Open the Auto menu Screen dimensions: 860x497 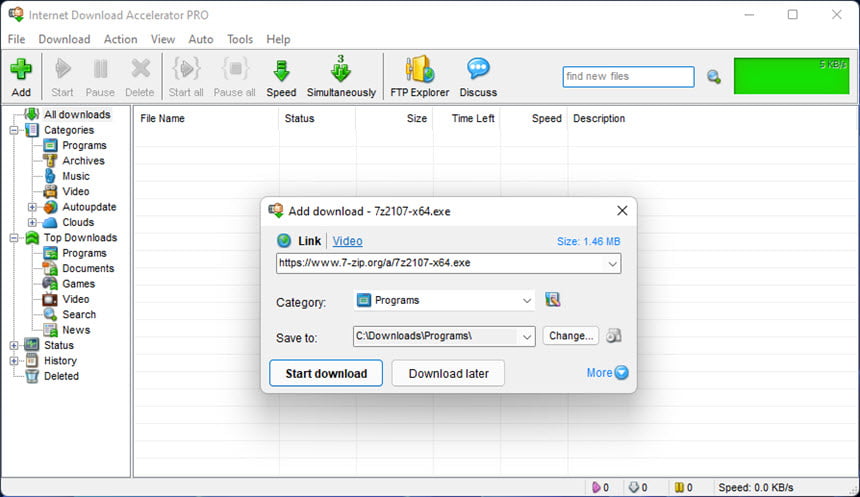201,39
